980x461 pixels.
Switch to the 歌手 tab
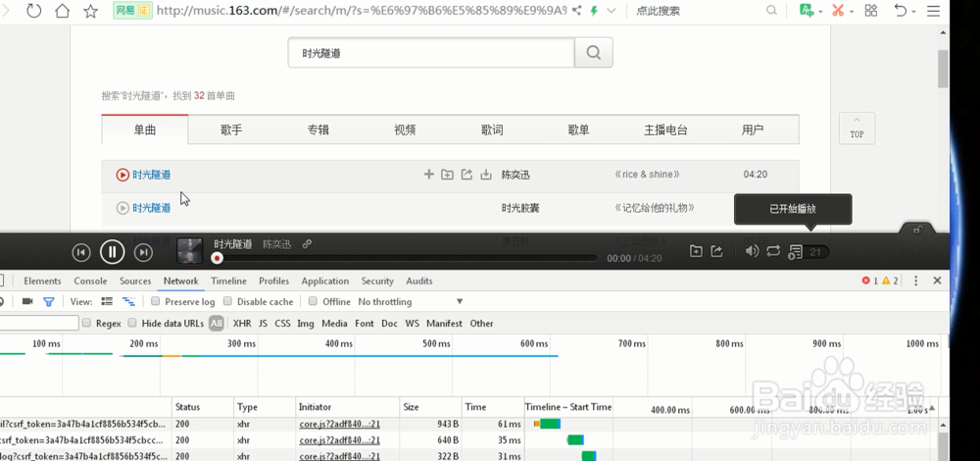[x=231, y=130]
